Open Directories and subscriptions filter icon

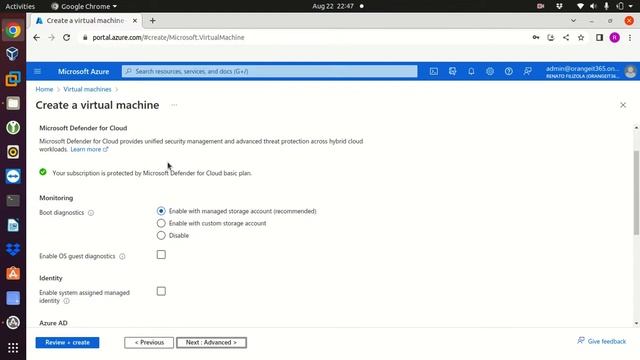tap(452, 71)
